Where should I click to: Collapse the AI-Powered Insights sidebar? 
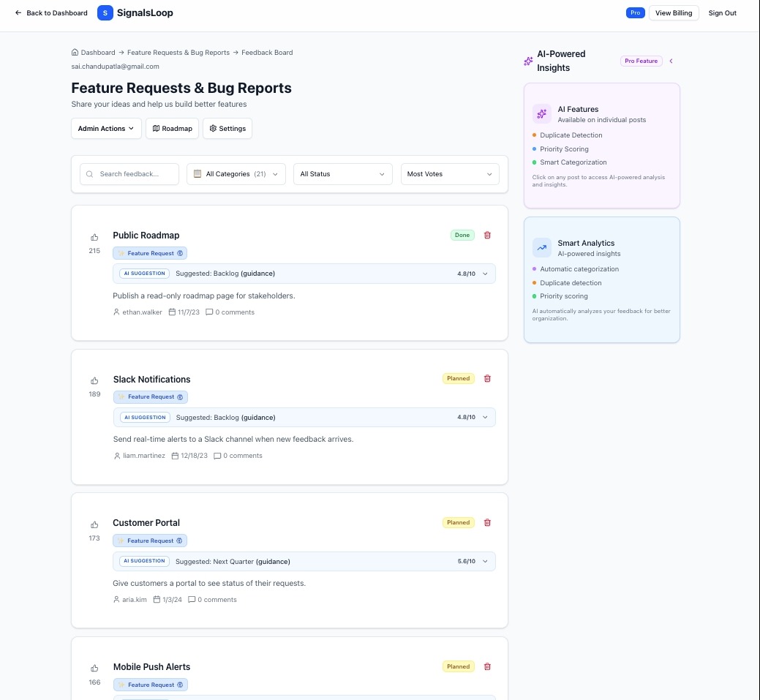671,61
